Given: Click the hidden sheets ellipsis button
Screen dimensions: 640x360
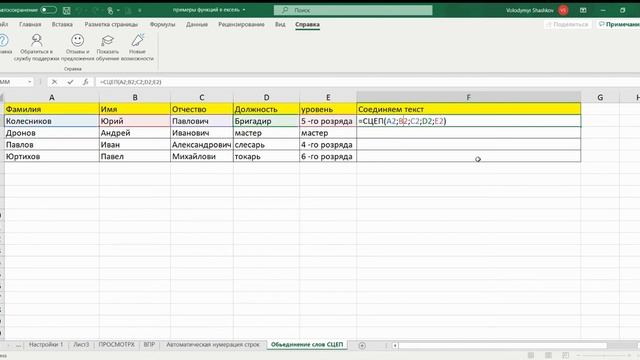Looking at the screenshot, I should 18,346.
